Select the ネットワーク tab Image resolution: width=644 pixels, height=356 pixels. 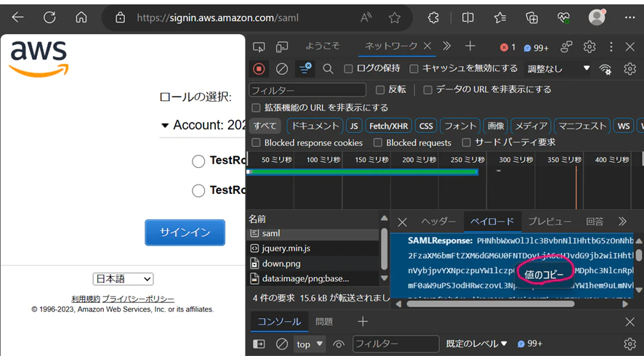(391, 46)
